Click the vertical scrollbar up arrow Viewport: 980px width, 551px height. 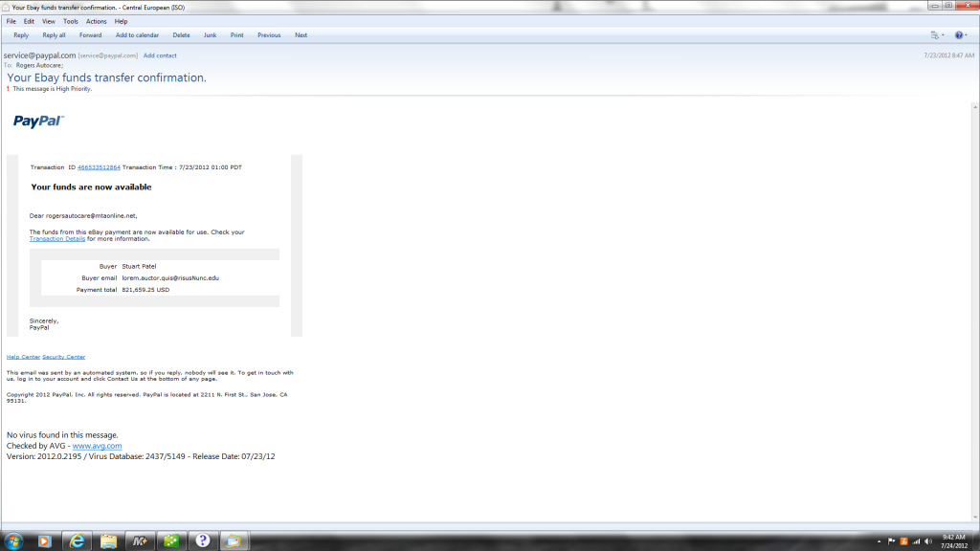point(975,107)
